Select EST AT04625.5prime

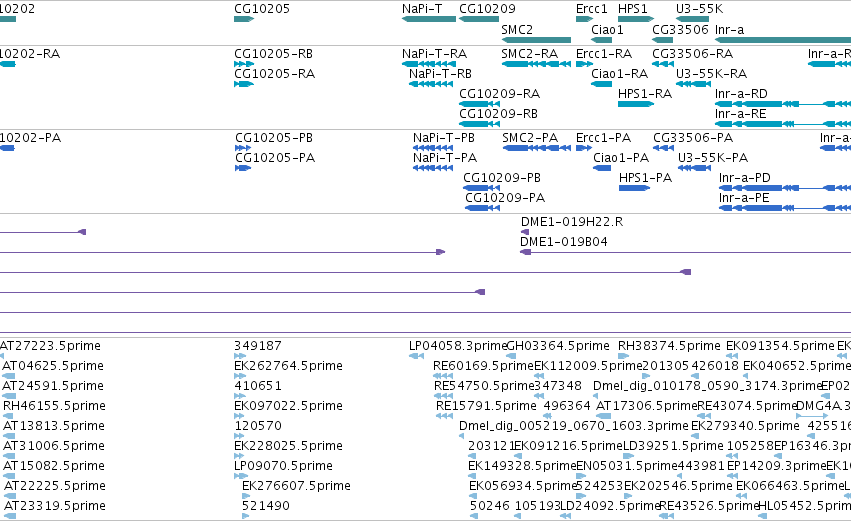tap(8, 376)
